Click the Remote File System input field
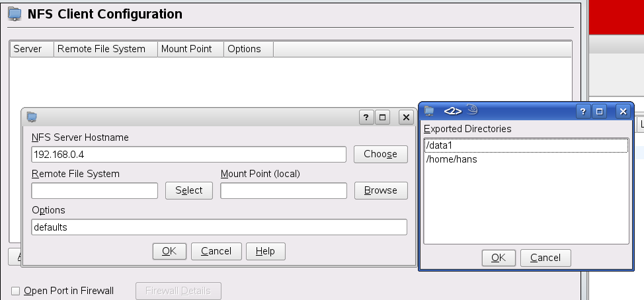Viewport: 644px width, 300px height. click(x=95, y=191)
